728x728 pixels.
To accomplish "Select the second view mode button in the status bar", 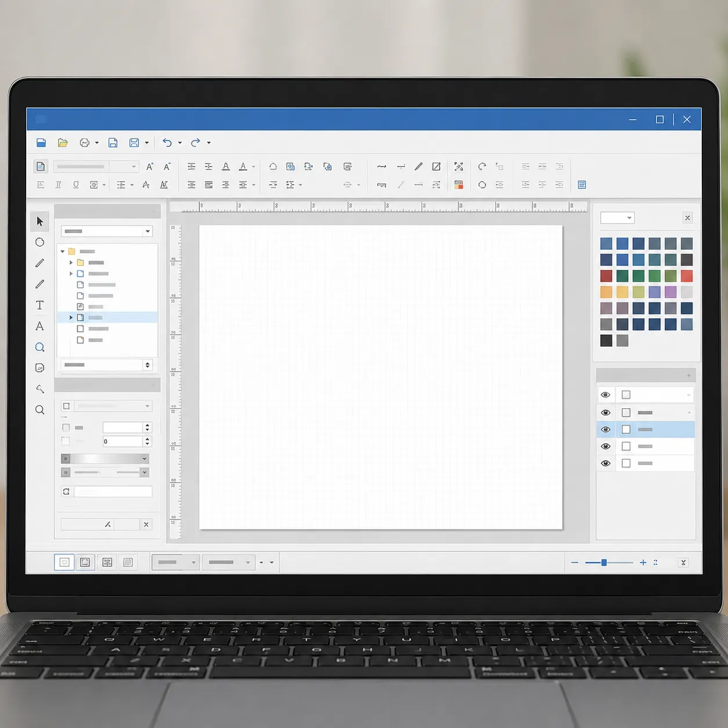I will (x=85, y=562).
